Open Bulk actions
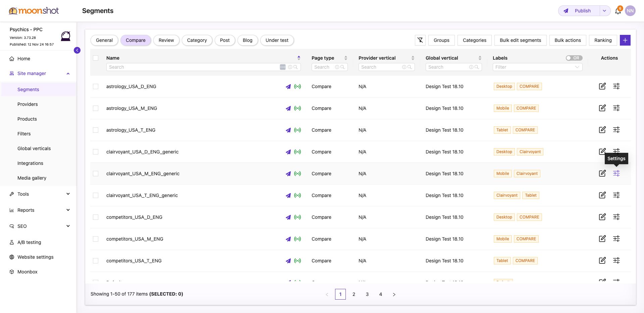Image resolution: width=644 pixels, height=313 pixels. click(x=568, y=40)
